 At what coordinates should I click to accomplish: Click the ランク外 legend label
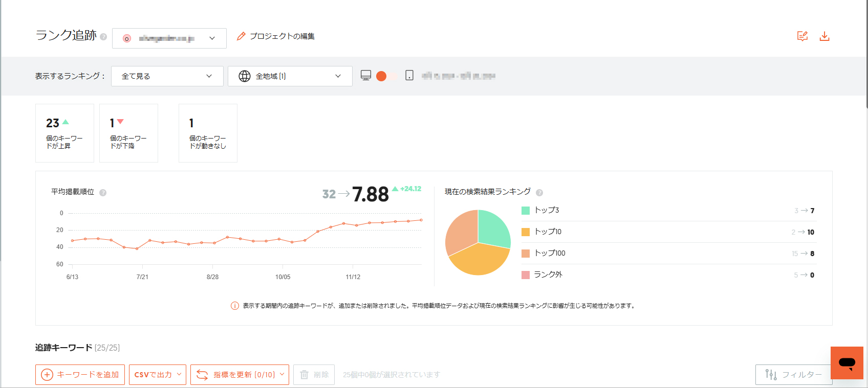point(548,275)
